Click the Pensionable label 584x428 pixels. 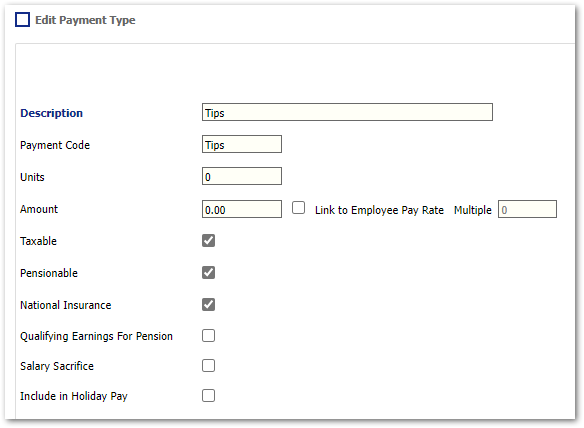[49, 273]
